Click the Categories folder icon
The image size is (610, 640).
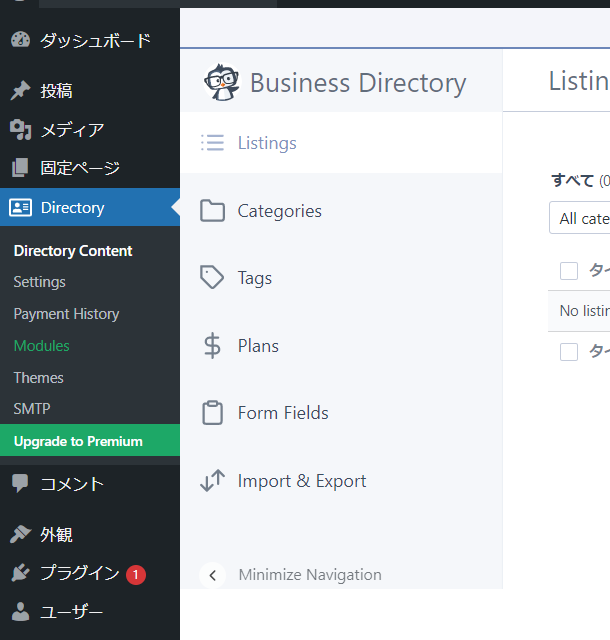212,211
